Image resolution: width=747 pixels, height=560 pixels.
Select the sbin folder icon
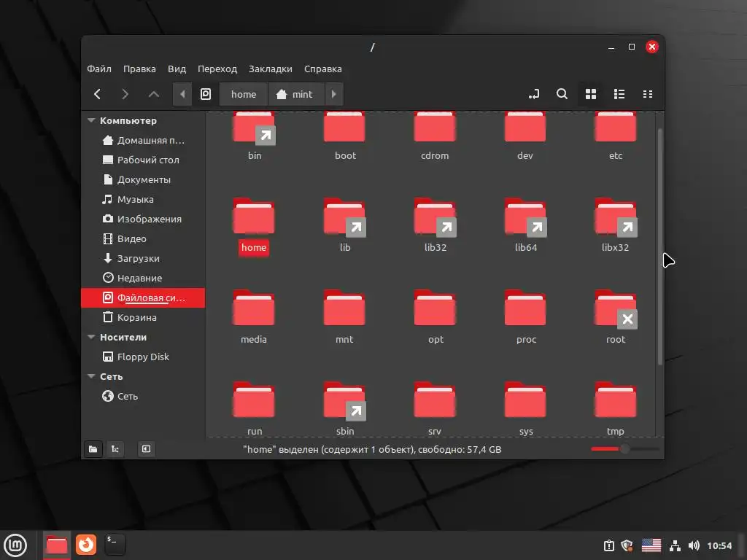tap(344, 401)
